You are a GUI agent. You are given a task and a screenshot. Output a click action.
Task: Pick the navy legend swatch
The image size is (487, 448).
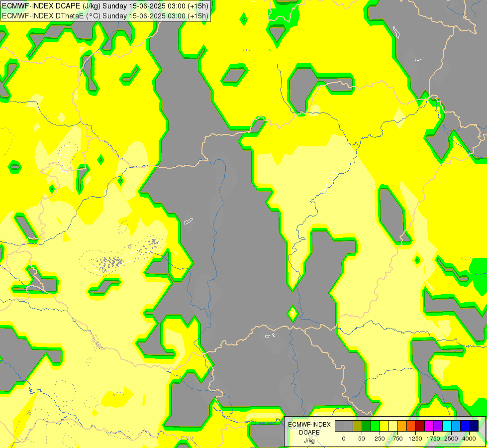click(474, 426)
